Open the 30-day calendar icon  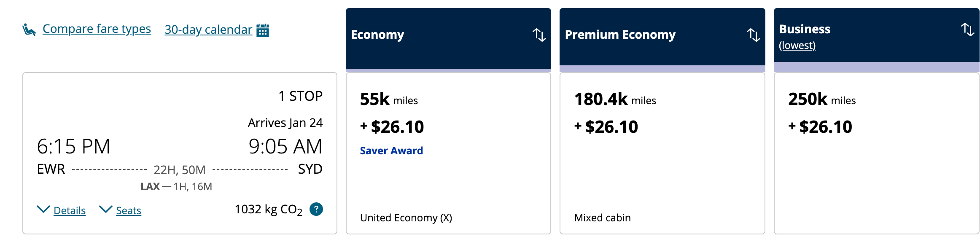tap(263, 30)
